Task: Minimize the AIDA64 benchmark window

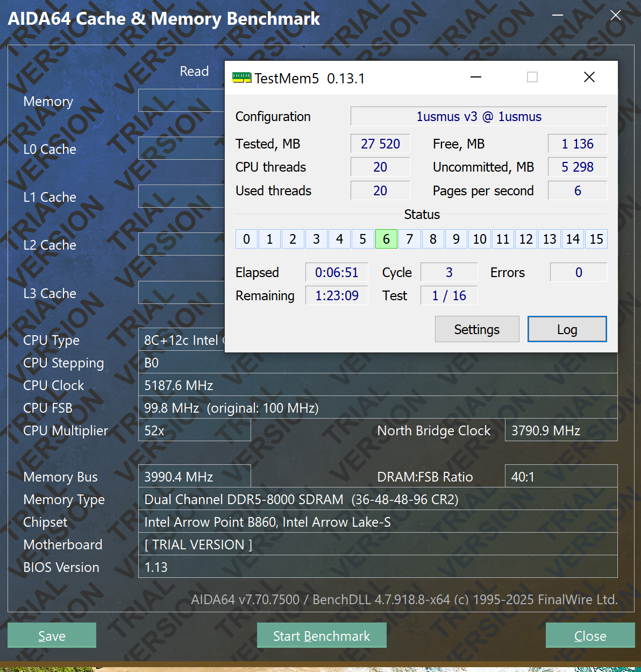Action: click(558, 15)
